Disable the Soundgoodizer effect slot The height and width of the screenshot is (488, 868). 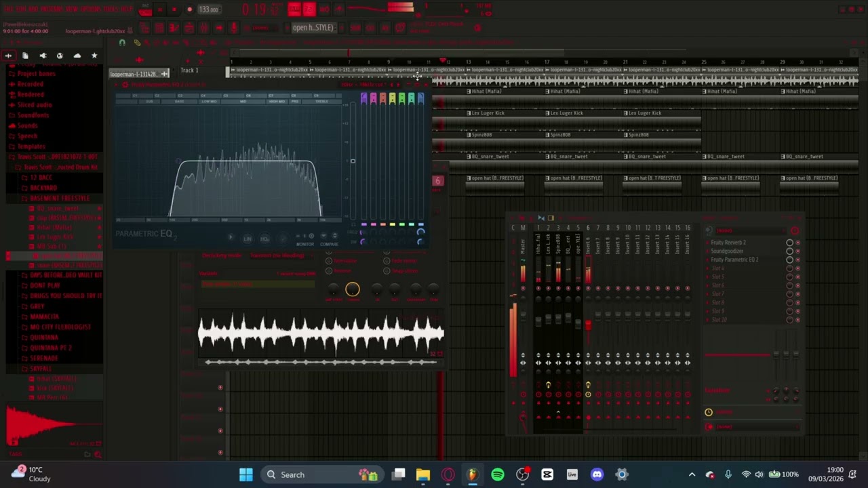click(797, 251)
